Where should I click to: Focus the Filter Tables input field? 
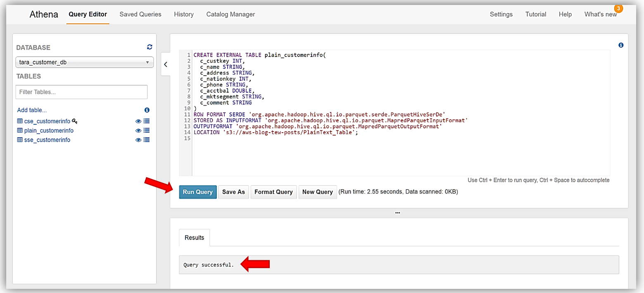[x=81, y=92]
